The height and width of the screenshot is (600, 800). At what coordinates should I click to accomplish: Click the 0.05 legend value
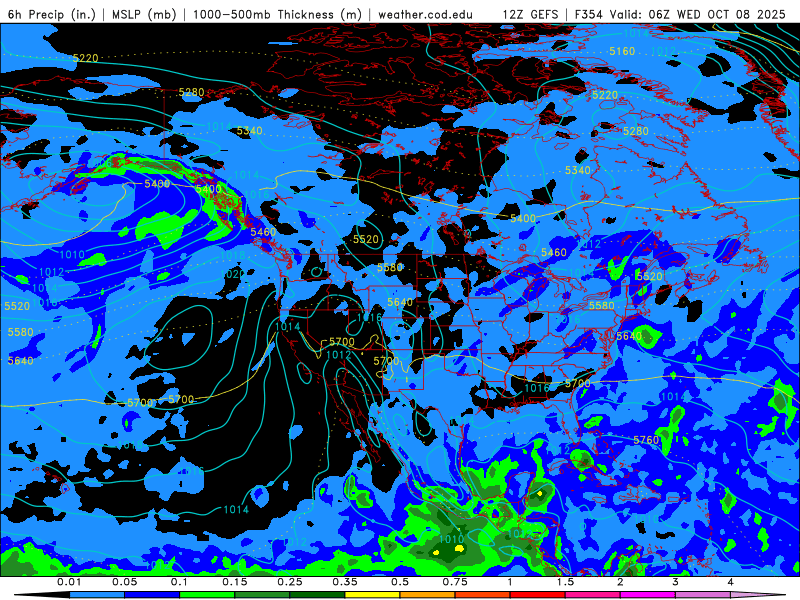point(124,582)
